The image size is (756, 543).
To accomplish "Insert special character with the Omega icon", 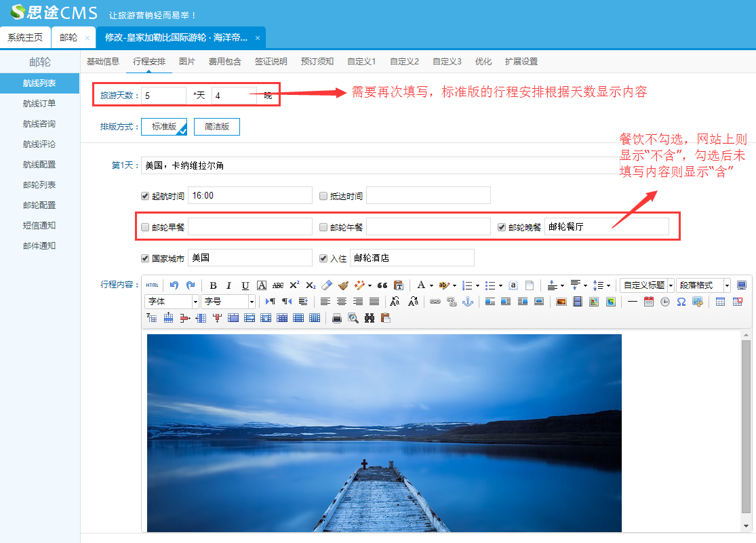I will pos(681,302).
